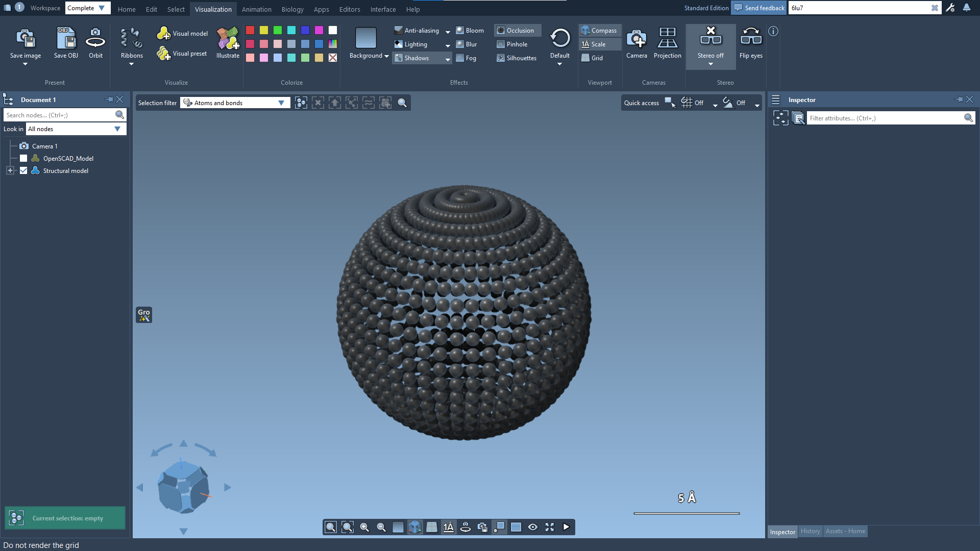Enable the OpenSCAD_Model checkbox

[x=23, y=159]
